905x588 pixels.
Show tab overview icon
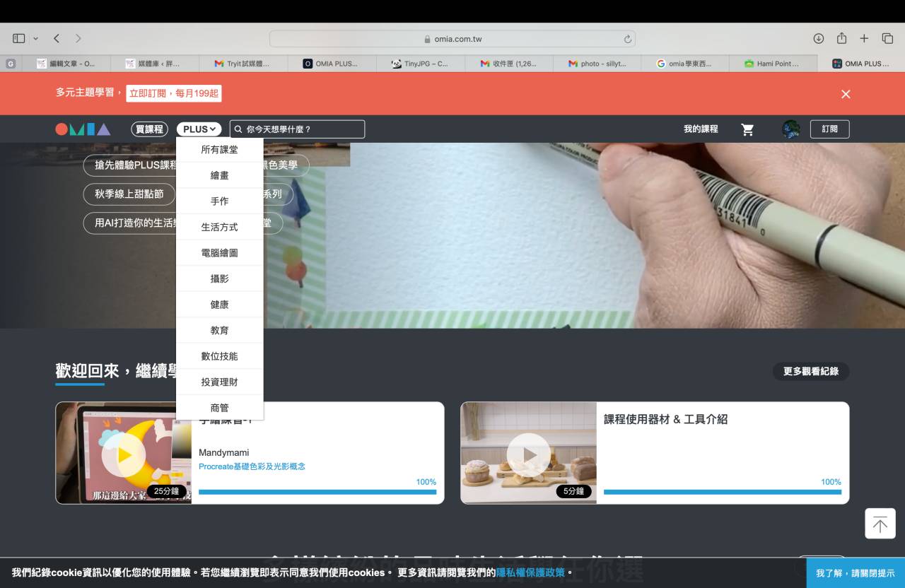(887, 38)
